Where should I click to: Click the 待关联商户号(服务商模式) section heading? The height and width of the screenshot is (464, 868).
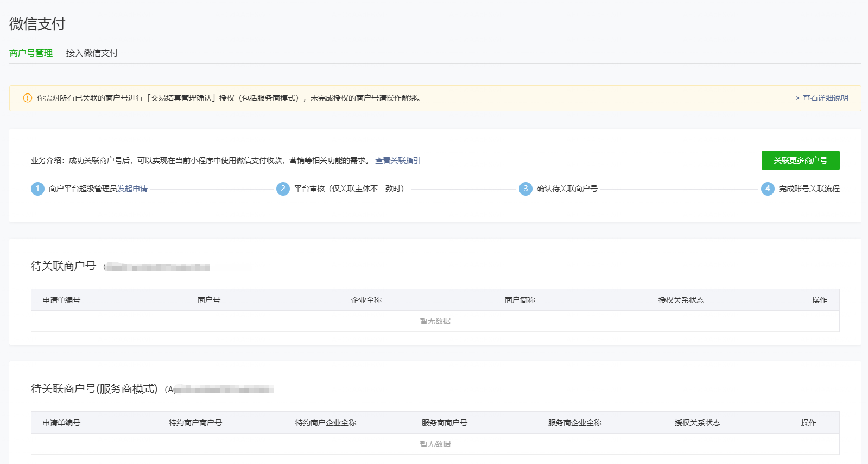pos(94,388)
